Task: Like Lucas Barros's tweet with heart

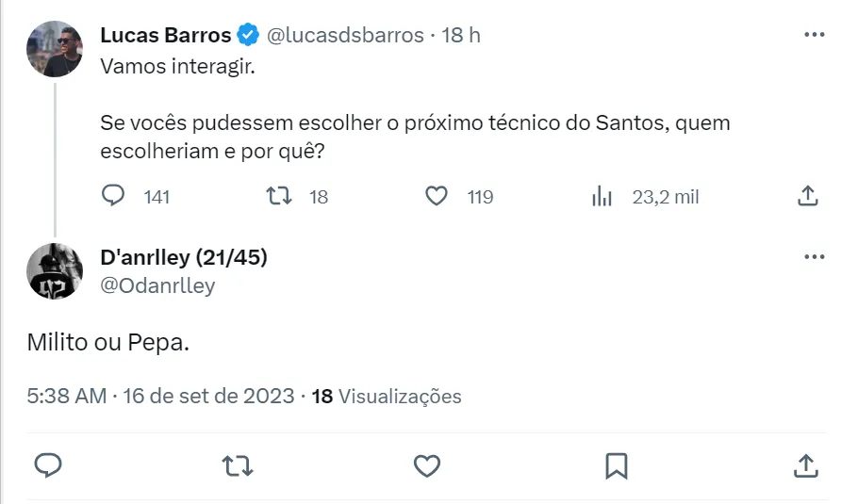Action: tap(436, 196)
